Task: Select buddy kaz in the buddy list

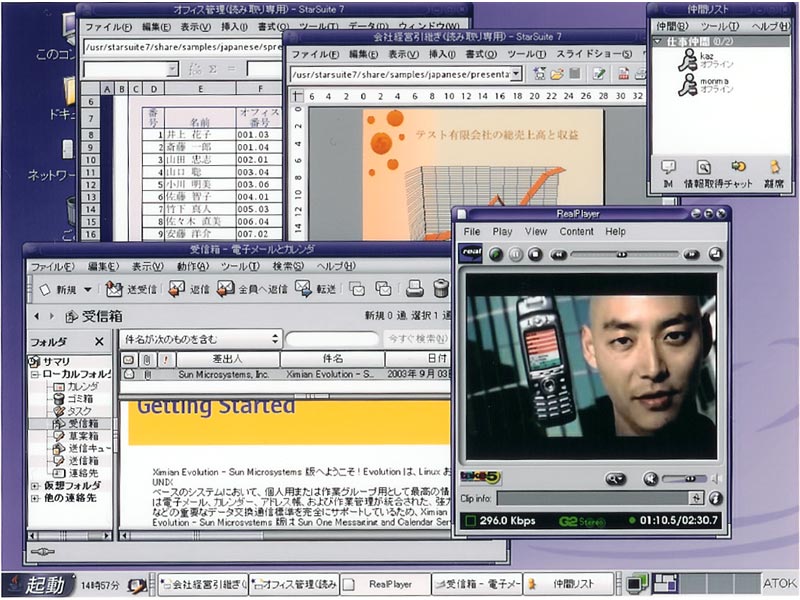Action: pyautogui.click(x=706, y=60)
